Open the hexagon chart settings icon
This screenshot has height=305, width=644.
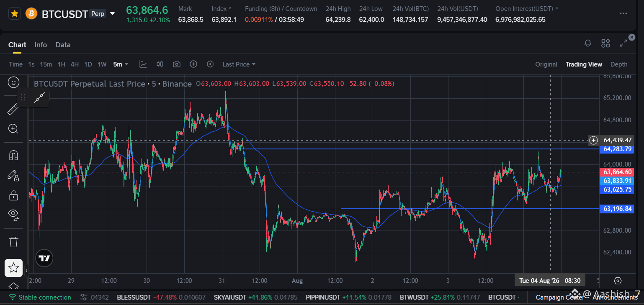(210, 64)
